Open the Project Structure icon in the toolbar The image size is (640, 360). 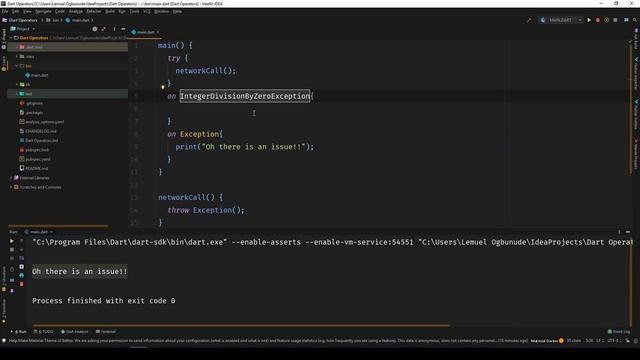(626, 20)
